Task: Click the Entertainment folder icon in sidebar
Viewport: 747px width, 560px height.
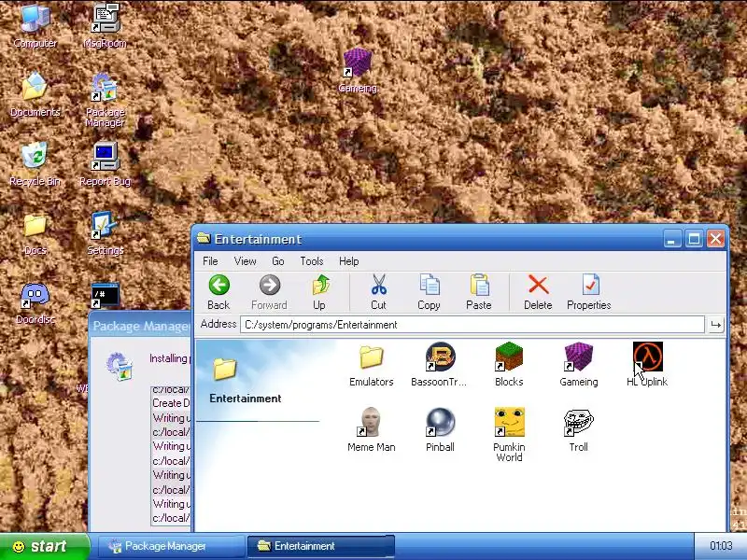Action: [x=225, y=369]
